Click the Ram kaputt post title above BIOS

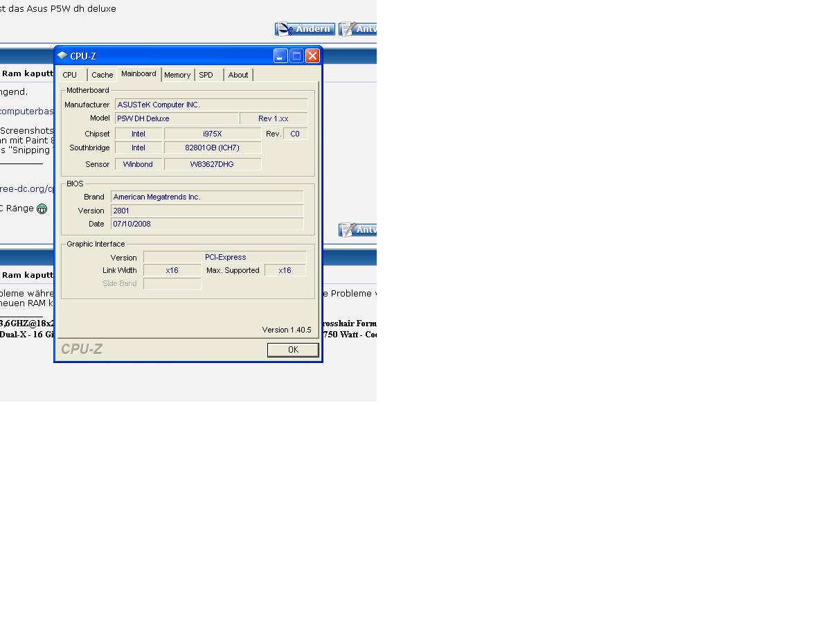(28, 73)
